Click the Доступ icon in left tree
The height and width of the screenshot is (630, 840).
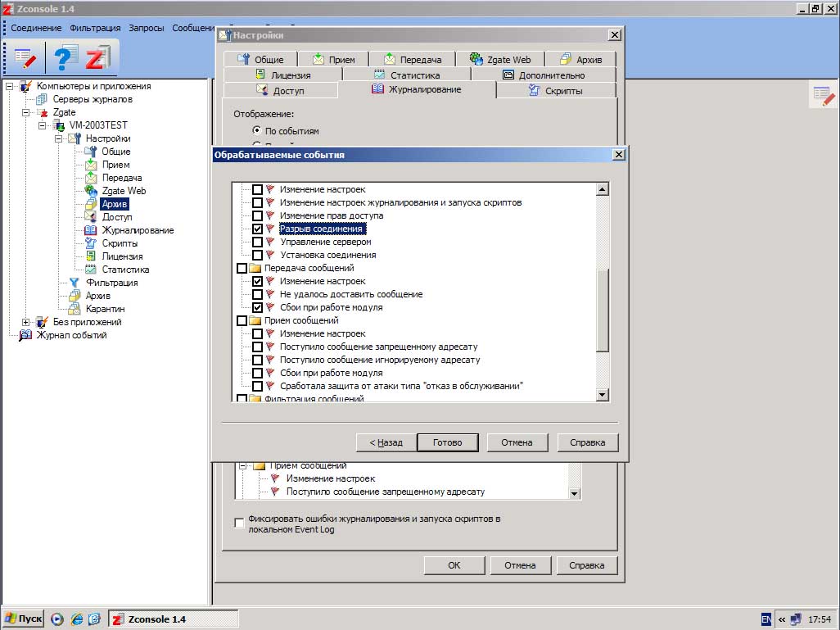[91, 217]
